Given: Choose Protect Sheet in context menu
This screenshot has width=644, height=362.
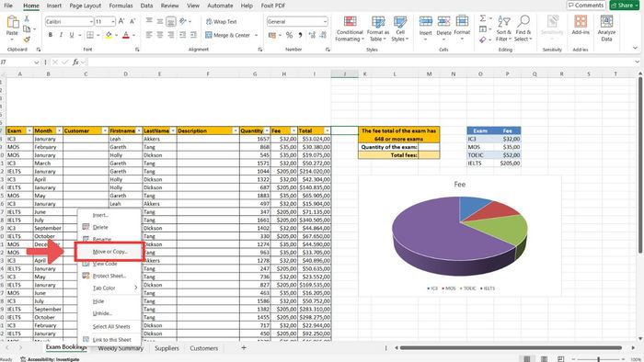Looking at the screenshot, I should [109, 276].
